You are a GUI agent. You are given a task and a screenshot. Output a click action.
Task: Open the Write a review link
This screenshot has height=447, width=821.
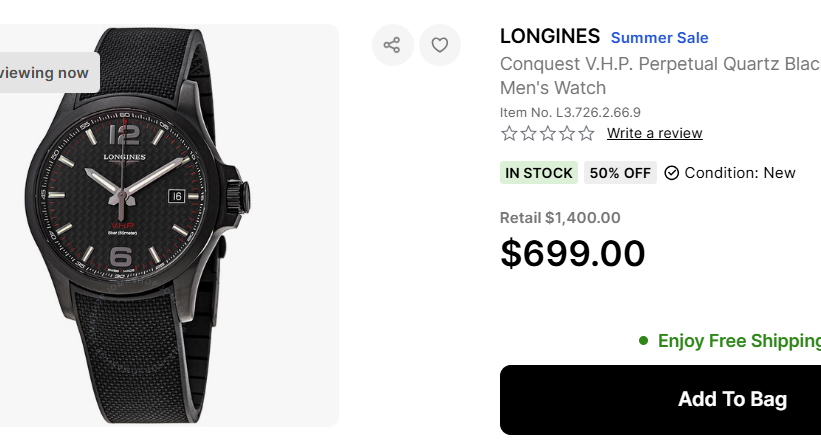coord(654,133)
